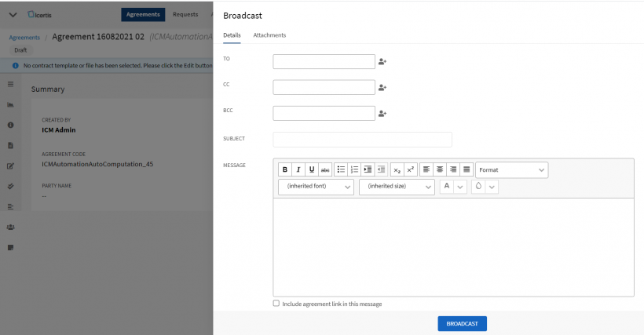This screenshot has width=644, height=335.
Task: Click the underline formatting icon
Action: coord(312,169)
